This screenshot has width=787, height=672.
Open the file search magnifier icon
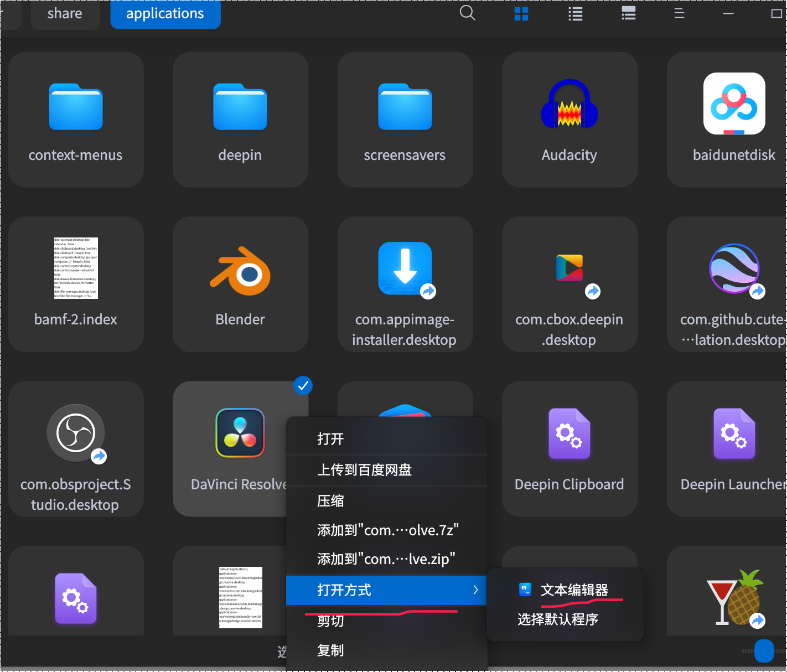click(x=467, y=13)
